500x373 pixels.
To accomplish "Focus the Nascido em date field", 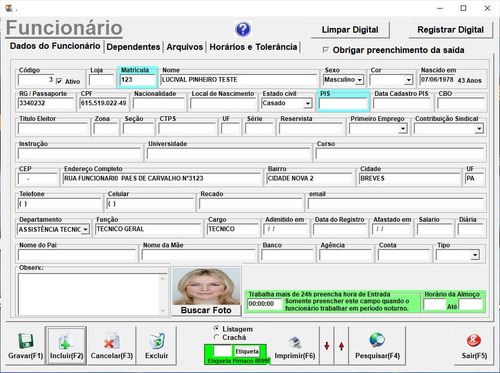I will click(x=437, y=80).
